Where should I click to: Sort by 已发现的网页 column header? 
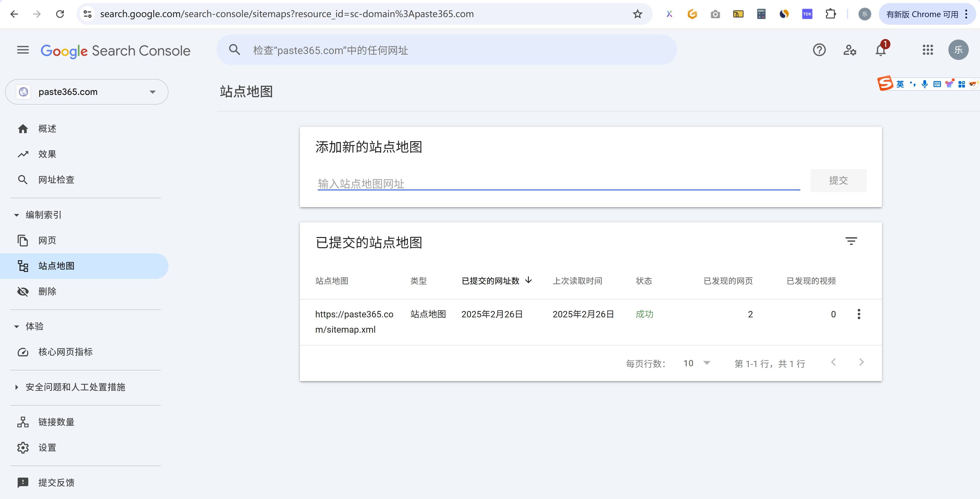pos(728,281)
